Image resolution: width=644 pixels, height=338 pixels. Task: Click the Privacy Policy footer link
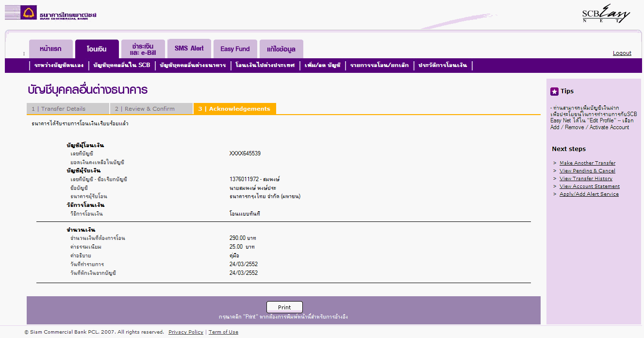click(185, 332)
